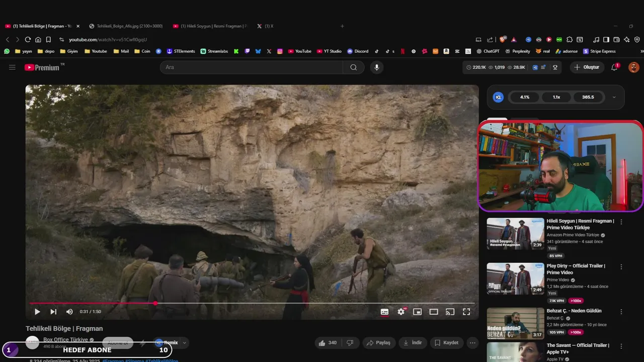Open a new browser tab
Screen dimensions: 644x362
[x=342, y=26]
